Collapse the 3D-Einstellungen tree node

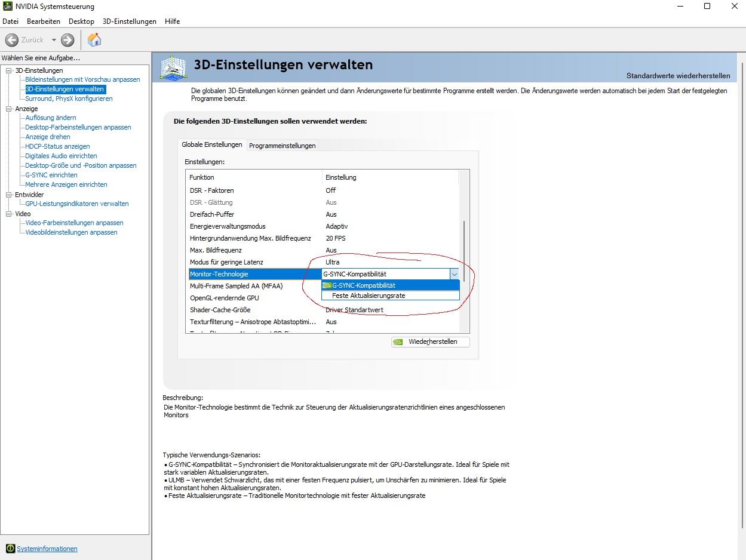point(9,70)
